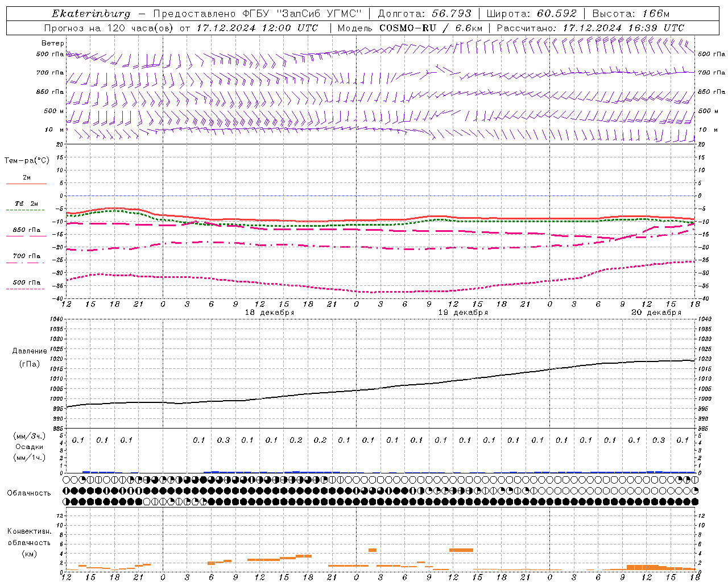Select the Td 2м dew point legend entry
This screenshot has height=582, width=728.
(26, 203)
